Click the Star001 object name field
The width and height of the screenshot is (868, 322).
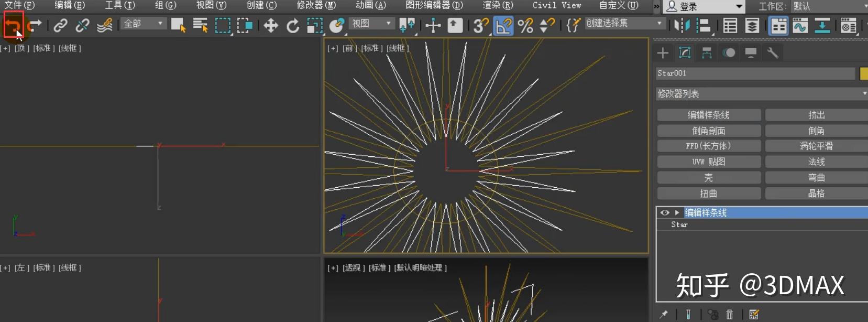coord(755,73)
